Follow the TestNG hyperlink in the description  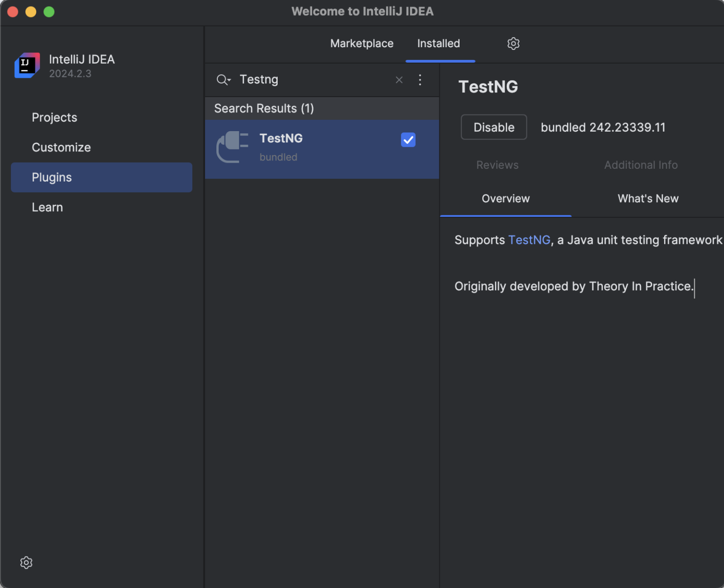point(529,240)
